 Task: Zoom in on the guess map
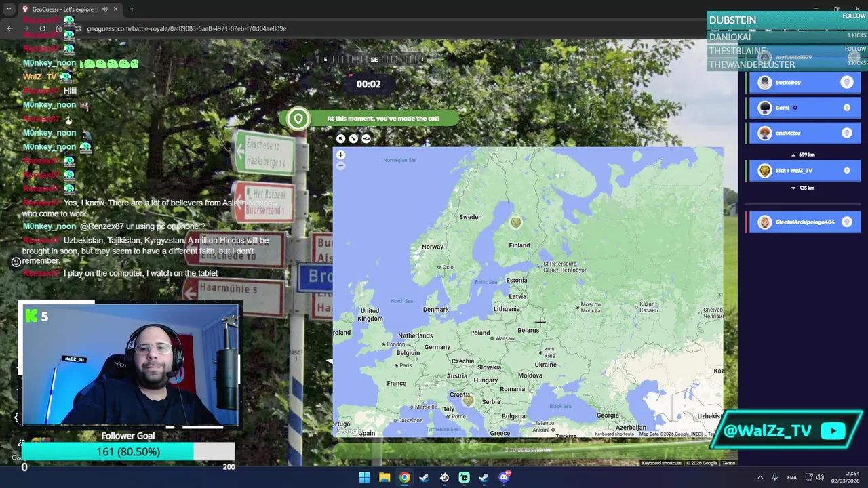340,155
